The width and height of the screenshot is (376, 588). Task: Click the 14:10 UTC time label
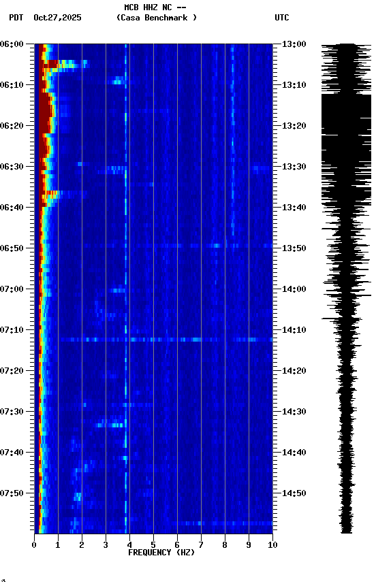click(x=294, y=330)
